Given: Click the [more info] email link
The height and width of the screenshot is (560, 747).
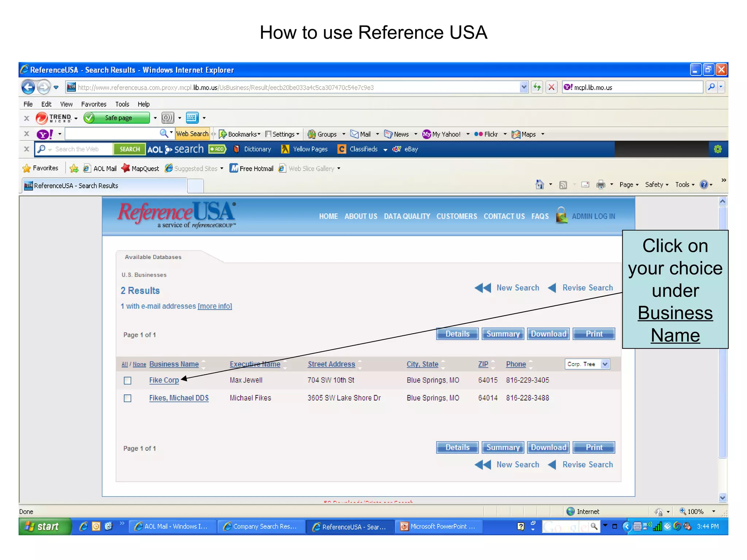Looking at the screenshot, I should point(214,306).
